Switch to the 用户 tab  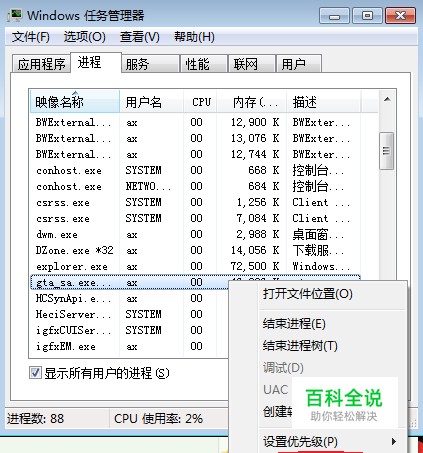pos(299,64)
